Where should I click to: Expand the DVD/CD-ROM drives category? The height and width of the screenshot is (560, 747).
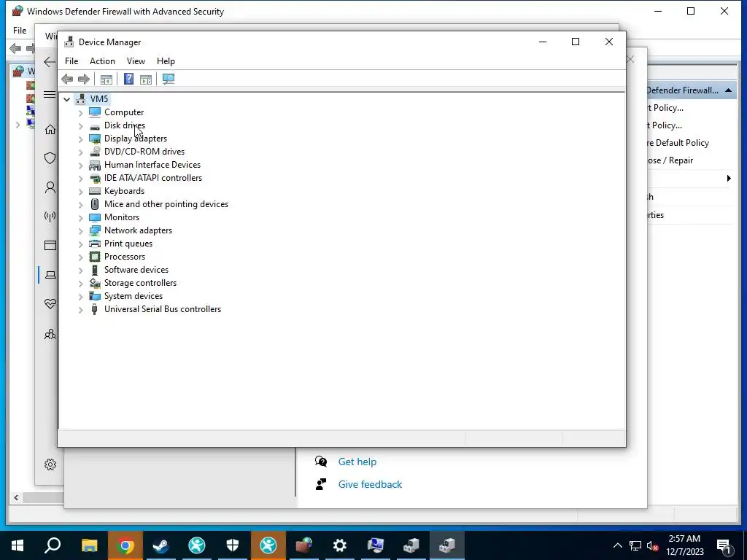pyautogui.click(x=80, y=152)
